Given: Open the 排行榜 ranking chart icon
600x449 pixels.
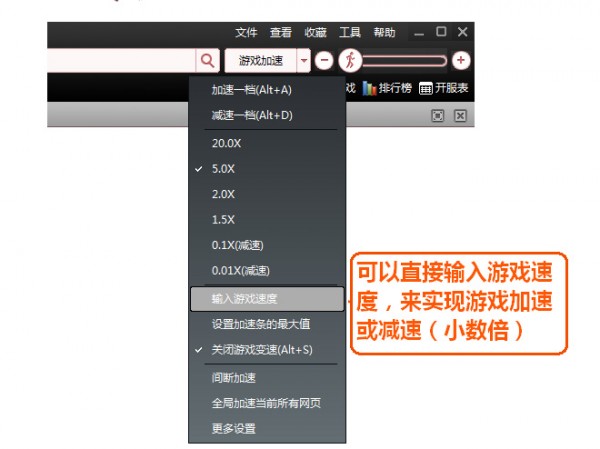Looking at the screenshot, I should coord(370,88).
